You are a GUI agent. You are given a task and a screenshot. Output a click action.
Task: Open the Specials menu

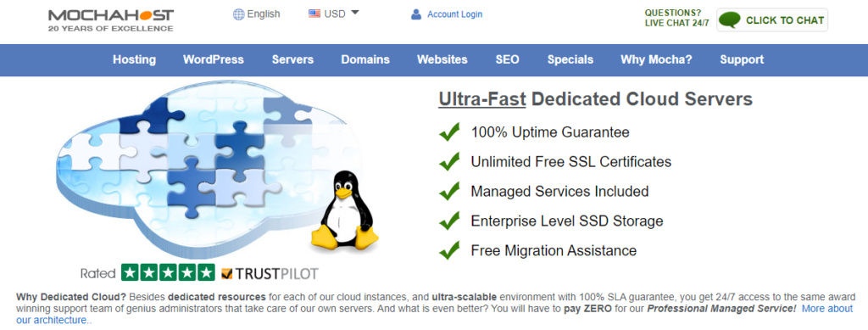570,59
